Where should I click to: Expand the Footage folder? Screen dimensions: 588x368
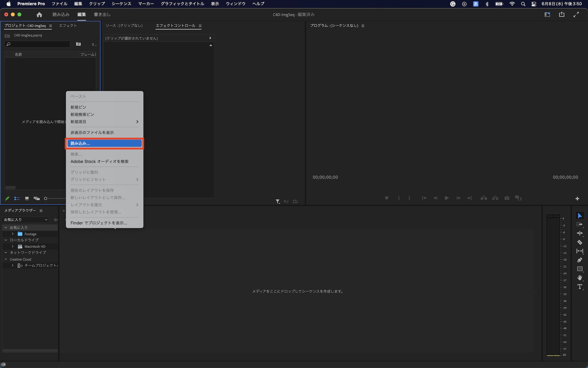[13, 234]
